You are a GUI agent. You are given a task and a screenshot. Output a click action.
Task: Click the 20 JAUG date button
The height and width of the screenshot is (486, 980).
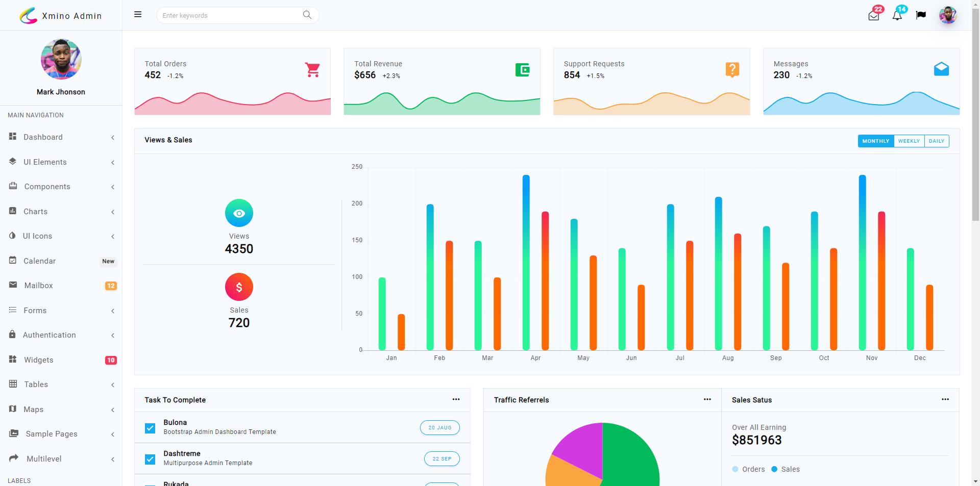(x=440, y=428)
